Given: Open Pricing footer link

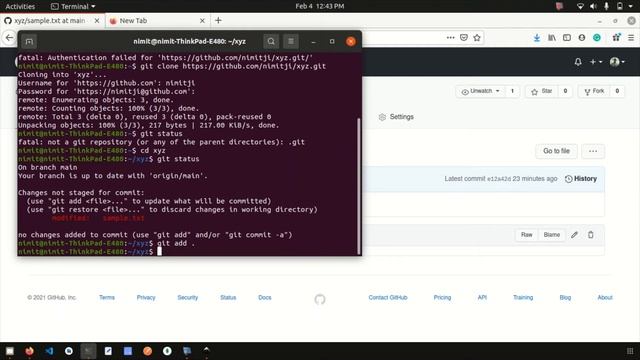Looking at the screenshot, I should tap(442, 298).
